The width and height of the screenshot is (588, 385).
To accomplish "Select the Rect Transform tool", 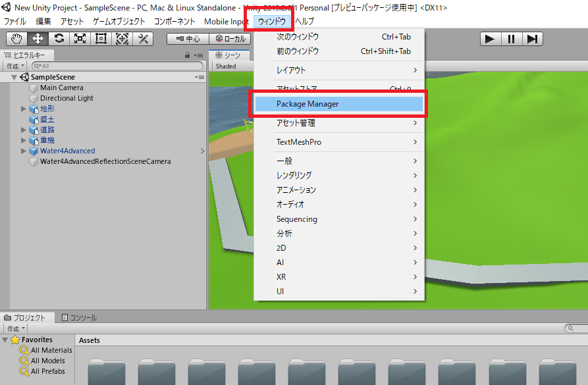I will [101, 38].
